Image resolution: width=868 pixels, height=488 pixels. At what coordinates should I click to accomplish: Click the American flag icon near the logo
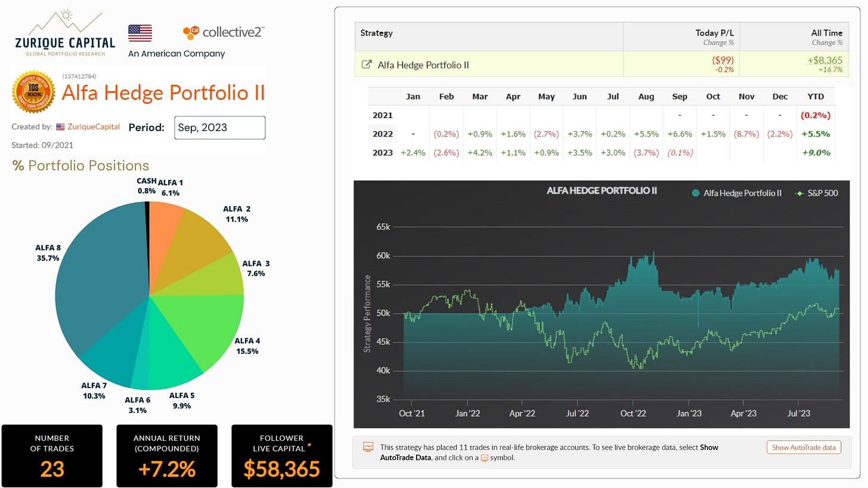(140, 33)
